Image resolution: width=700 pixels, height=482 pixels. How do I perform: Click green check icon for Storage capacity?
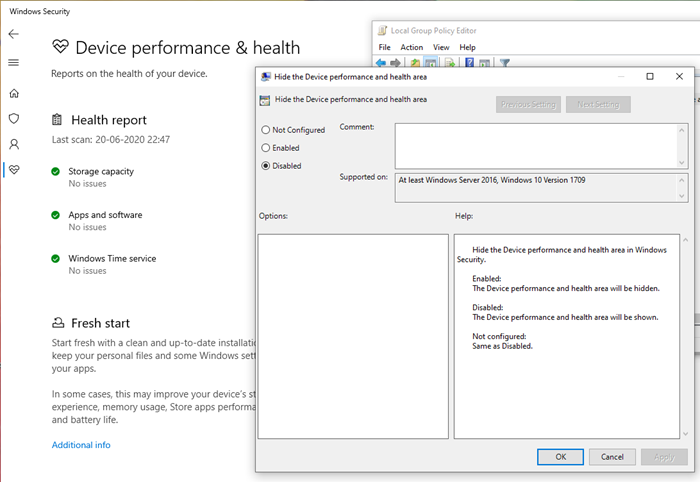coord(55,171)
